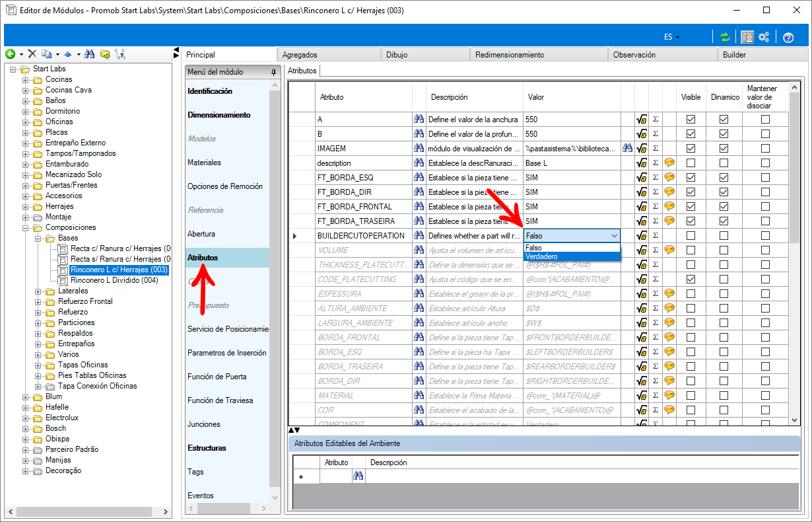The height and width of the screenshot is (522, 812).
Task: Click the green back arrow icon
Action: coord(10,54)
